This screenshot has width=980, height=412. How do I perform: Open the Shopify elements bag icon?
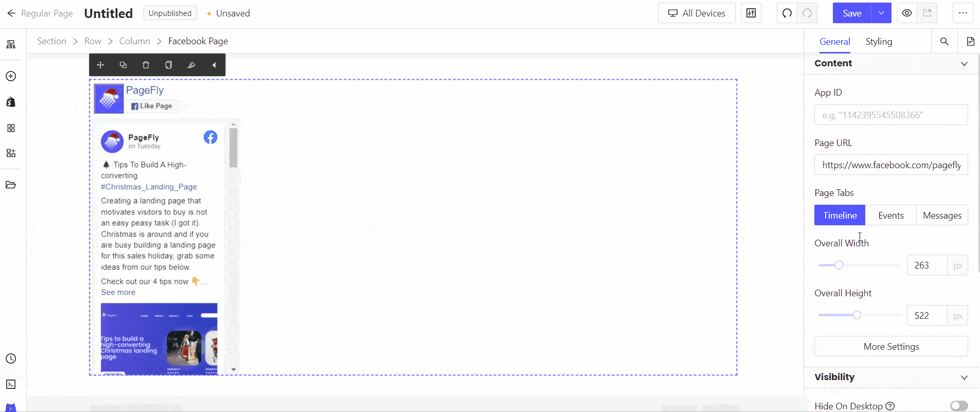11,102
